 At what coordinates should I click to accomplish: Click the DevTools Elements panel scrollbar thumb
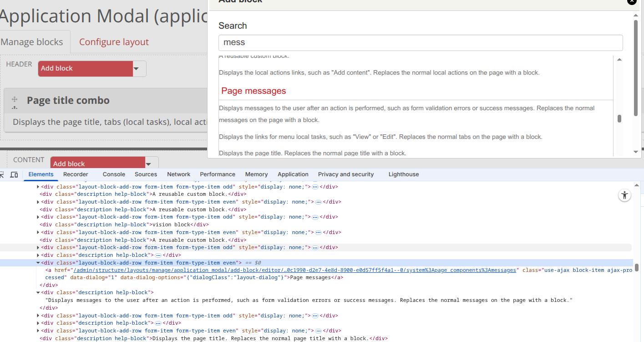[637, 267]
